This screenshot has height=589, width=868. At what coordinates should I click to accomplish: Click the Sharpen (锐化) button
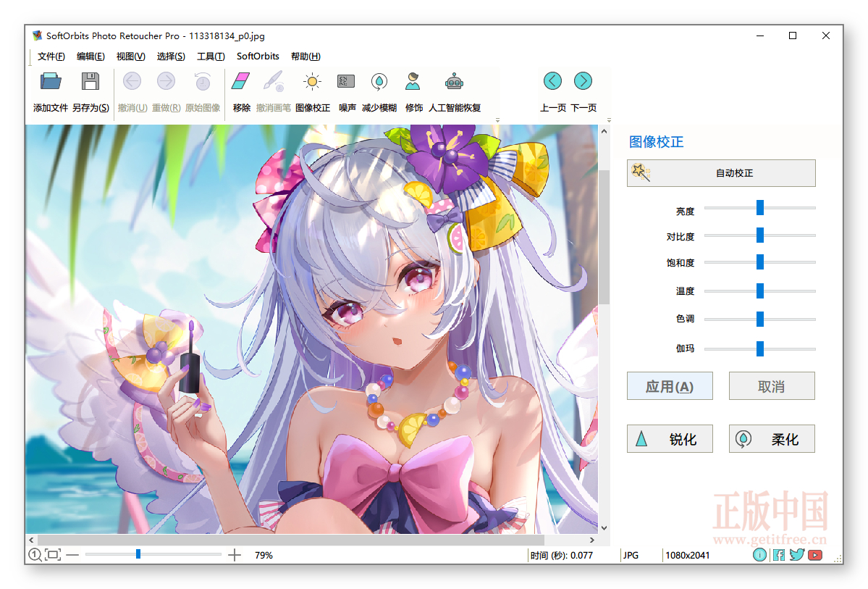670,439
